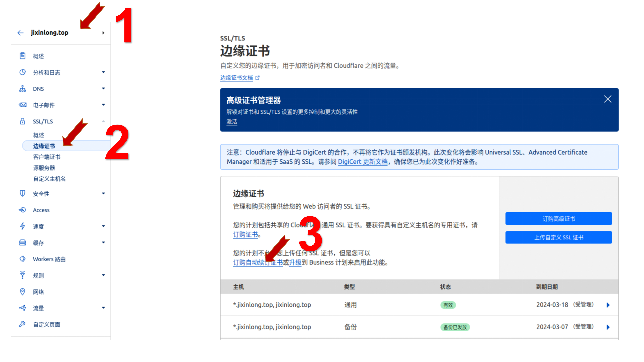644x362 pixels.
Task: Expand the 安全性 dropdown arrow
Action: point(103,193)
